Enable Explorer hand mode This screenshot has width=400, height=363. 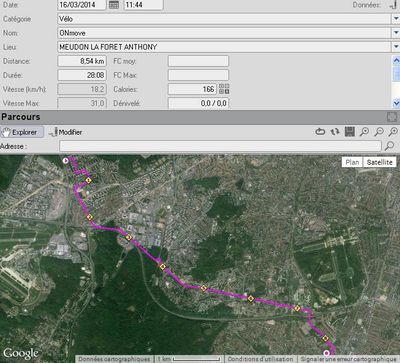point(22,132)
